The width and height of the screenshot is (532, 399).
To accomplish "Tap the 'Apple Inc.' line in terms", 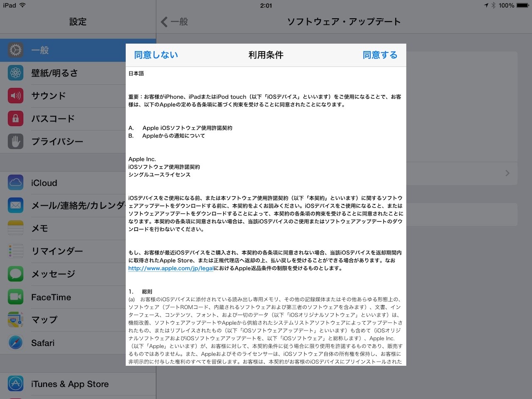I will [x=142, y=159].
